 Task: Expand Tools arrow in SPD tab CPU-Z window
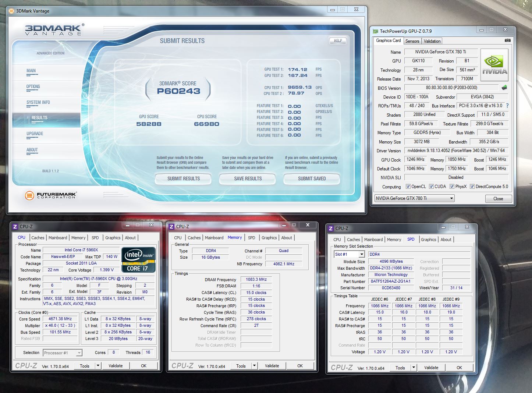click(414, 368)
